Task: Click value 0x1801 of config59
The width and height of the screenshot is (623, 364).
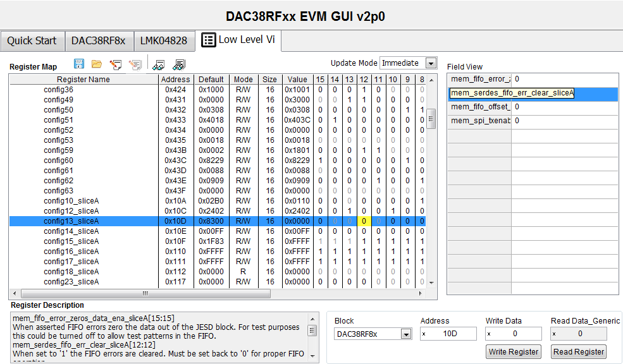Action: 297,150
